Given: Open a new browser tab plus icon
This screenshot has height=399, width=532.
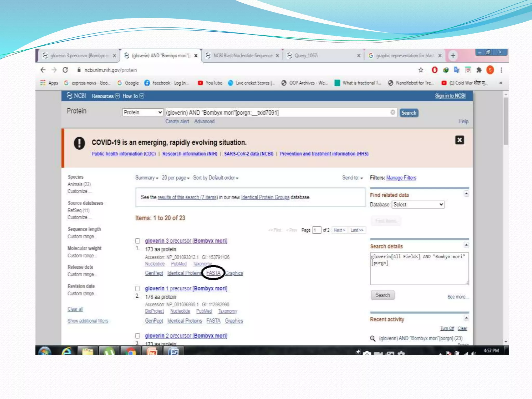Looking at the screenshot, I should 453,56.
